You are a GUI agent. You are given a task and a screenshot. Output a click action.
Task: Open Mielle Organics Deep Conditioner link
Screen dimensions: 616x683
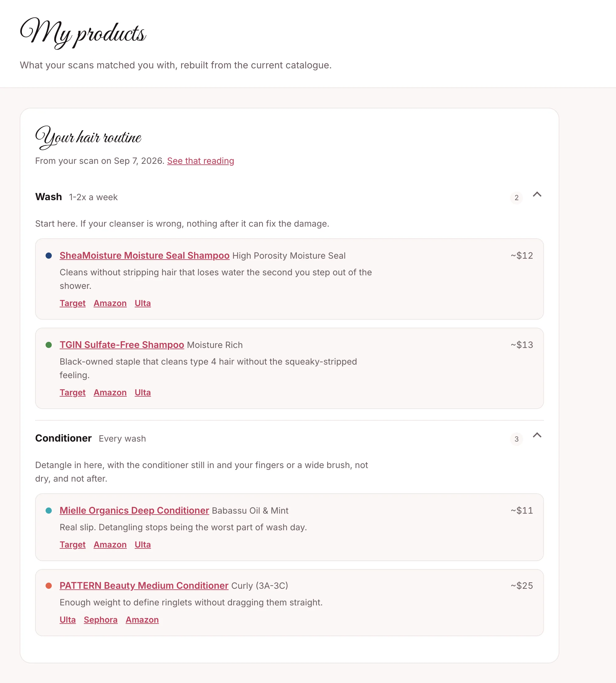pyautogui.click(x=134, y=510)
